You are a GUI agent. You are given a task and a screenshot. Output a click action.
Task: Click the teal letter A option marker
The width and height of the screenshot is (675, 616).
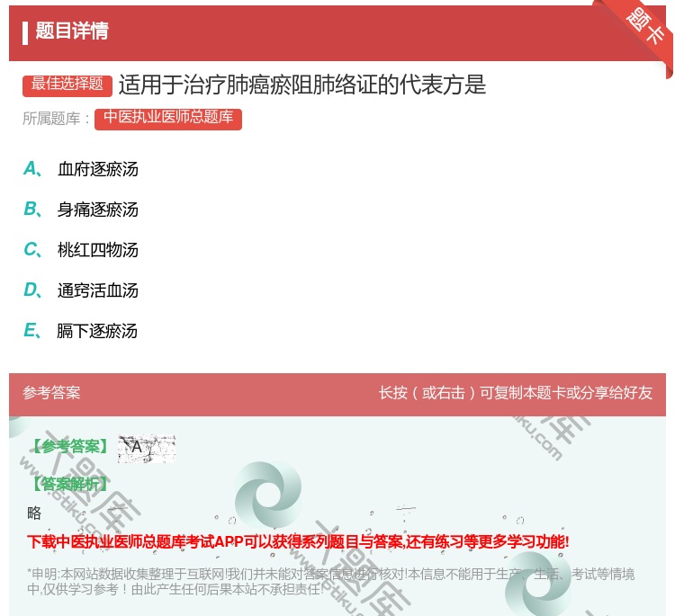31,169
